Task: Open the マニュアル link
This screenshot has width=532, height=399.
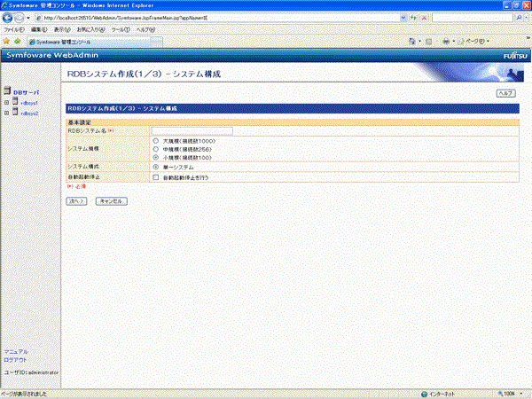Action: [16, 352]
